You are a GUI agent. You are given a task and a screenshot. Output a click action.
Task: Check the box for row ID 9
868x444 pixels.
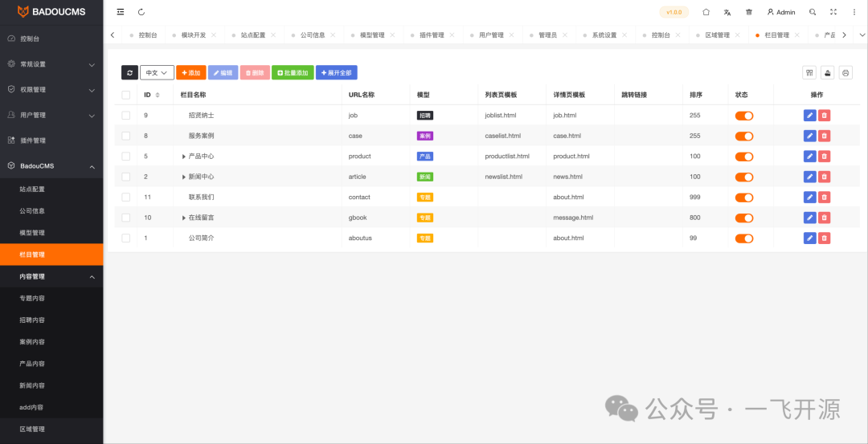coord(125,116)
